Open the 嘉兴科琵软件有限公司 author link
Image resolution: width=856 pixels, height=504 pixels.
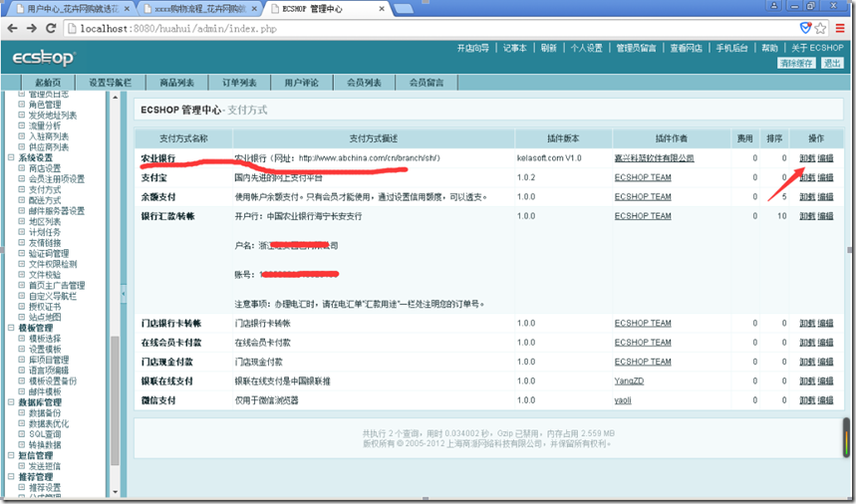[654, 158]
